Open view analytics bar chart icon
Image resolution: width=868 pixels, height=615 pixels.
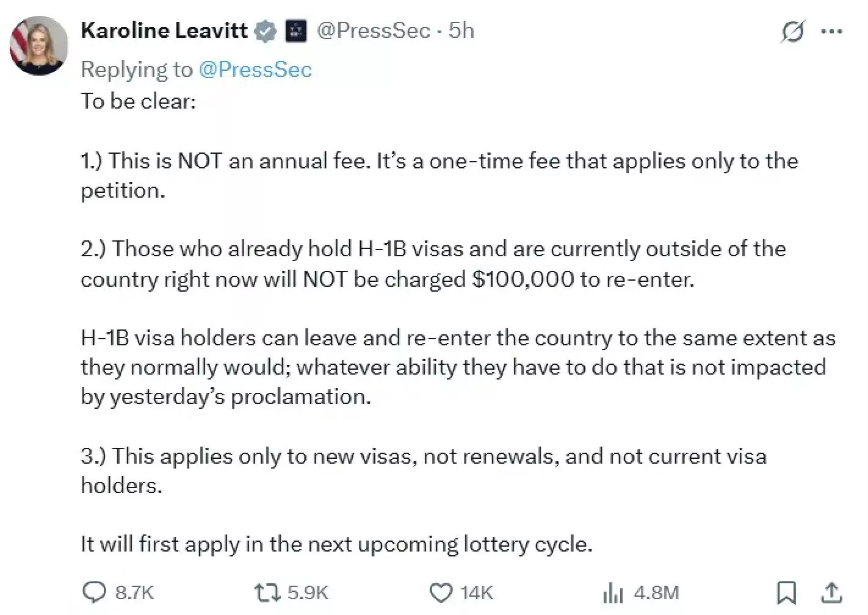coord(612,593)
